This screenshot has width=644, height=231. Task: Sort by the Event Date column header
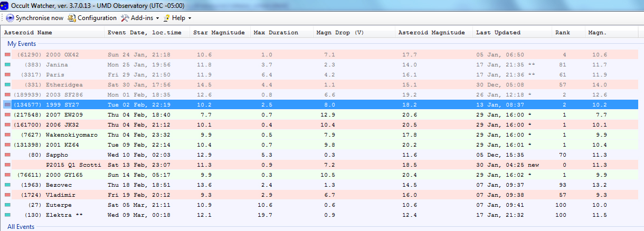click(144, 33)
